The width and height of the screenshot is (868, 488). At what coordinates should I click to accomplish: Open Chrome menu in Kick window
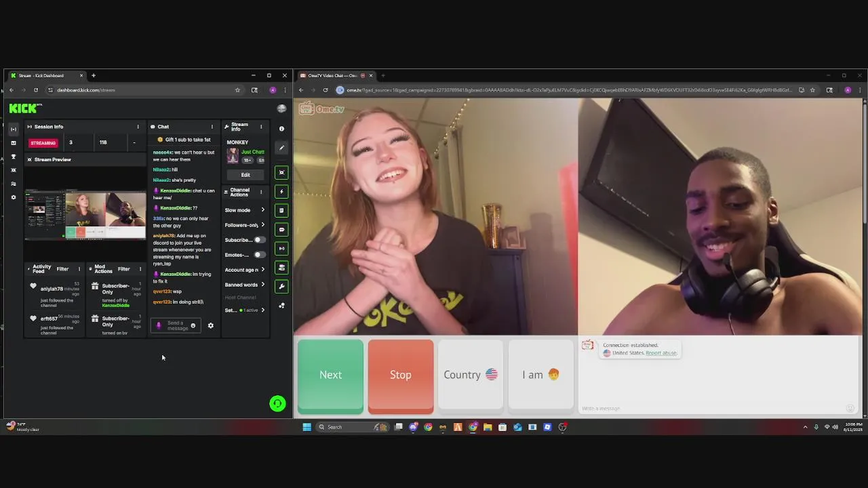pyautogui.click(x=285, y=90)
